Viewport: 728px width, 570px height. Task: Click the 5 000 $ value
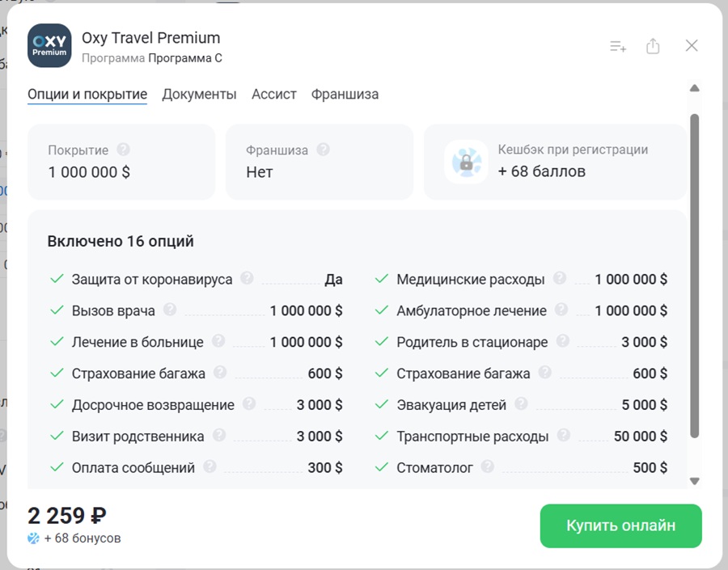(645, 405)
